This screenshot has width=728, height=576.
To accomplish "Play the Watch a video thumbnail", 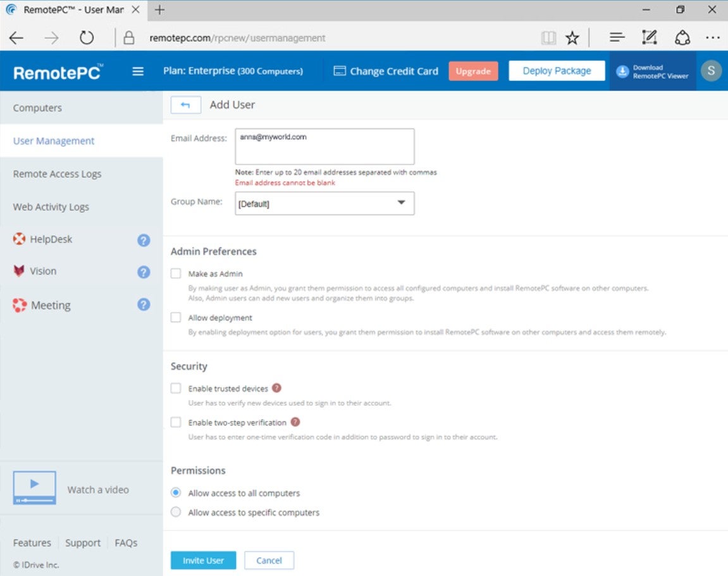I will click(x=34, y=487).
